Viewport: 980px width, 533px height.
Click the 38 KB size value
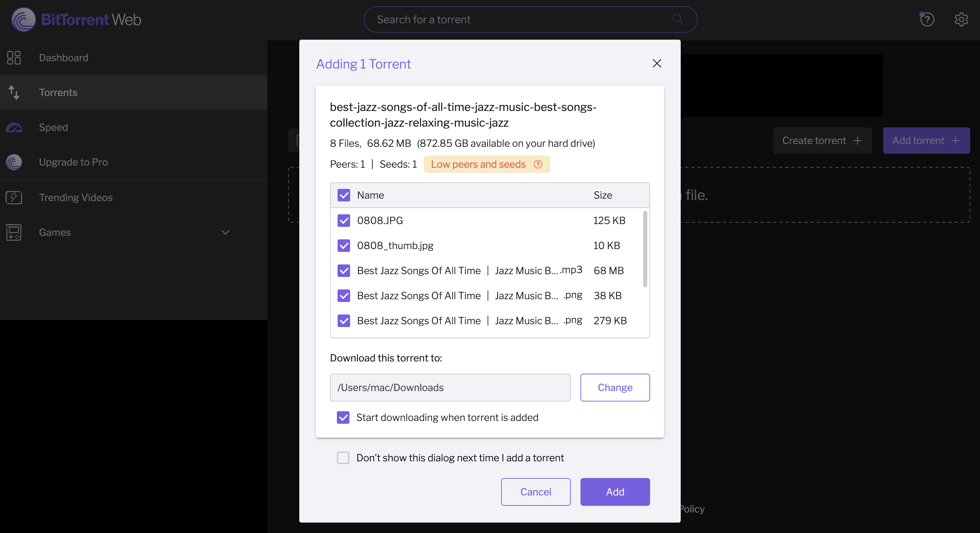point(607,296)
